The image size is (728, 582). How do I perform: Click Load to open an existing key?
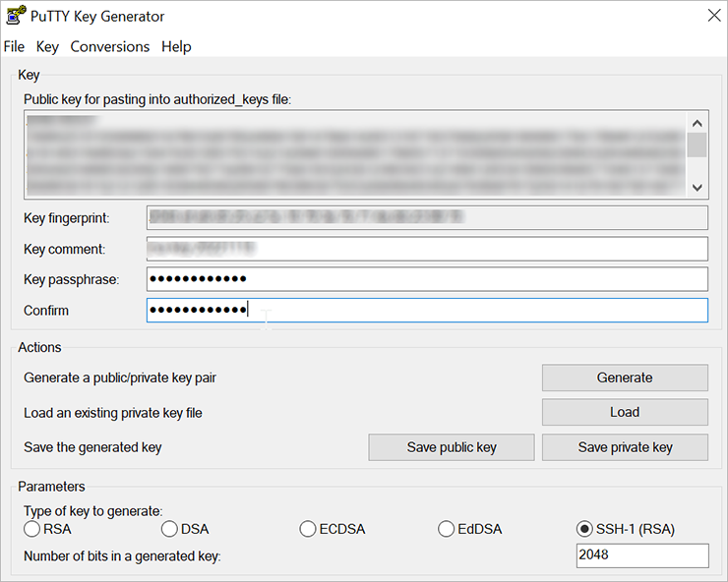(625, 412)
